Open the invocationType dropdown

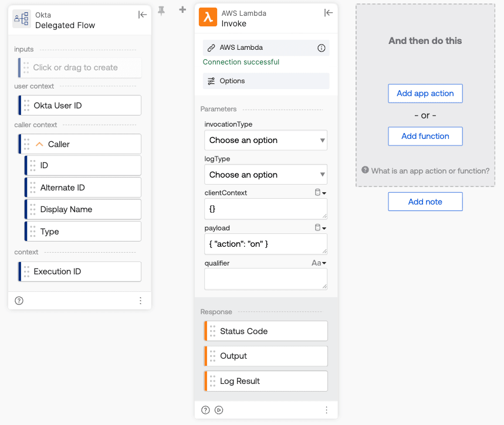266,140
